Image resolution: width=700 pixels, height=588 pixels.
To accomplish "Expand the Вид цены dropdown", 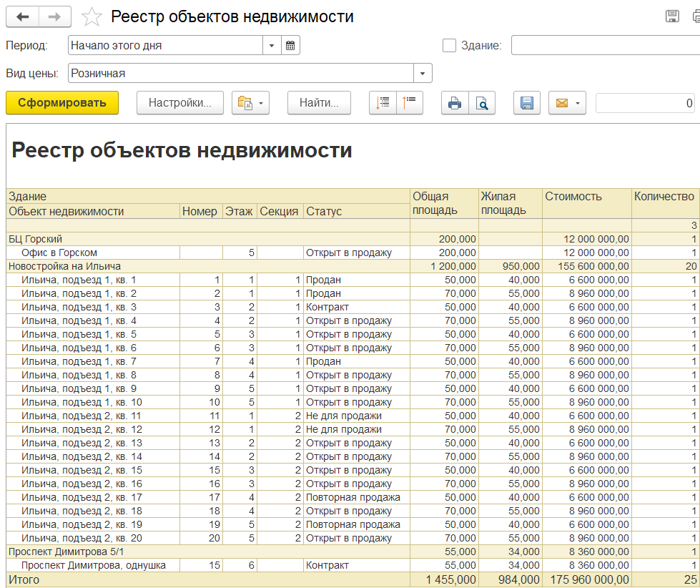I will point(423,73).
